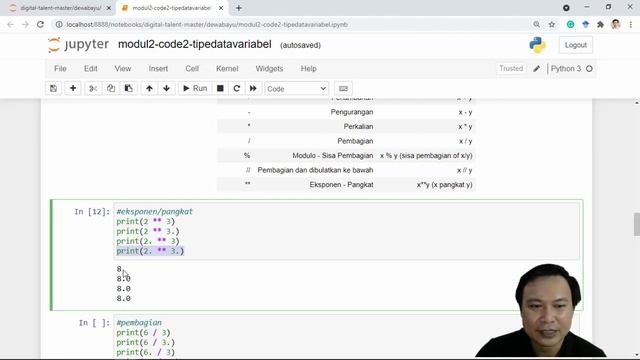
Task: Click the Pengurangan table cell
Action: (x=352, y=112)
